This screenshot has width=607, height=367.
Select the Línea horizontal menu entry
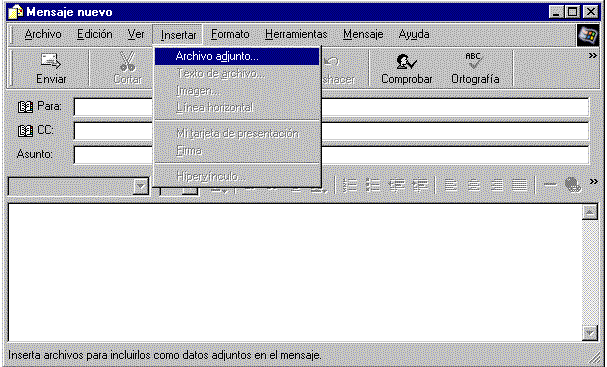point(237,107)
